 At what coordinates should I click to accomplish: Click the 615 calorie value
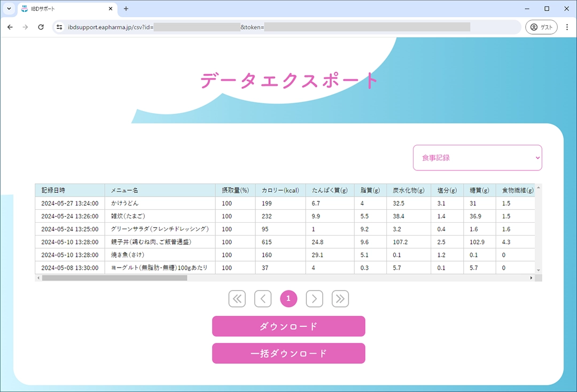click(267, 242)
